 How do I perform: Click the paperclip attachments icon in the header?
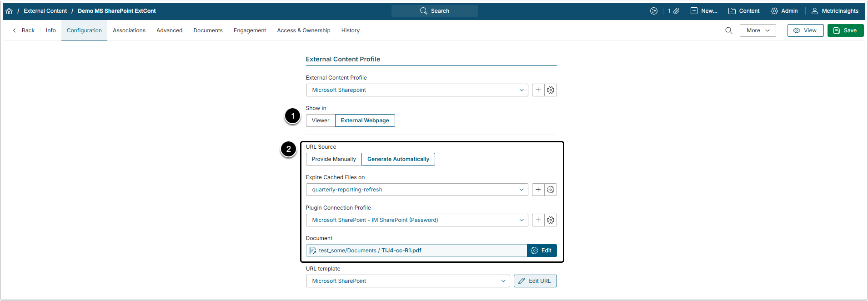click(676, 11)
